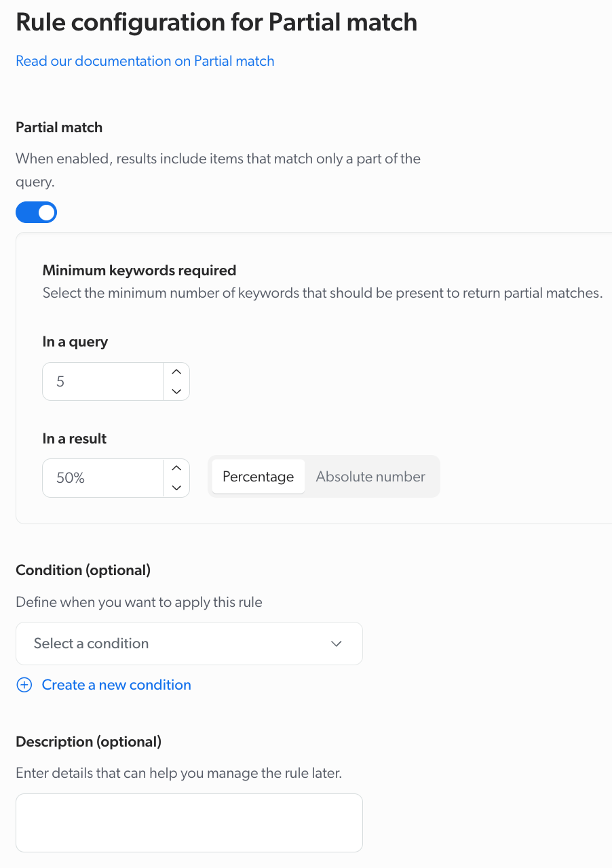Click the plus circle icon for new condition

coord(24,685)
